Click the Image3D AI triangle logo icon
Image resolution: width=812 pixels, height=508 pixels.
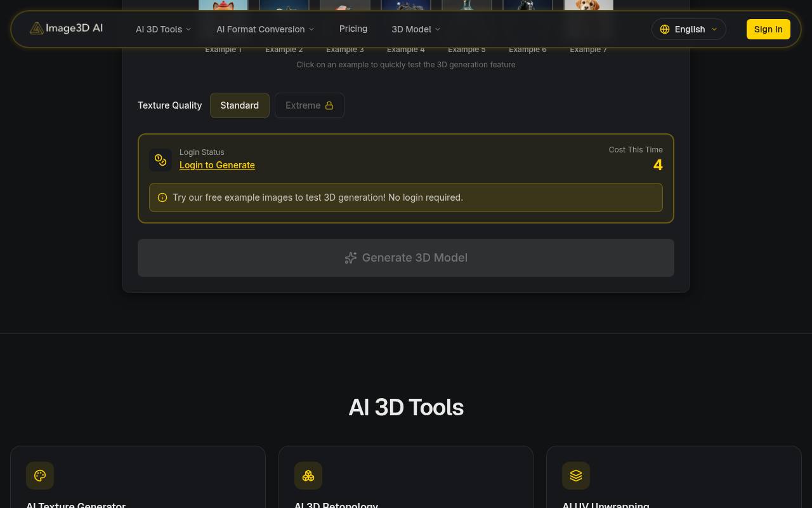pyautogui.click(x=37, y=29)
